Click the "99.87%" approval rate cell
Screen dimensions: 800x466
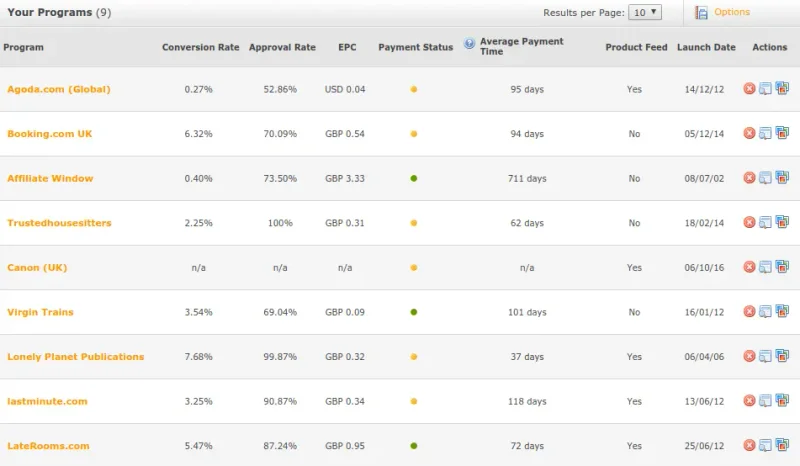(280, 357)
